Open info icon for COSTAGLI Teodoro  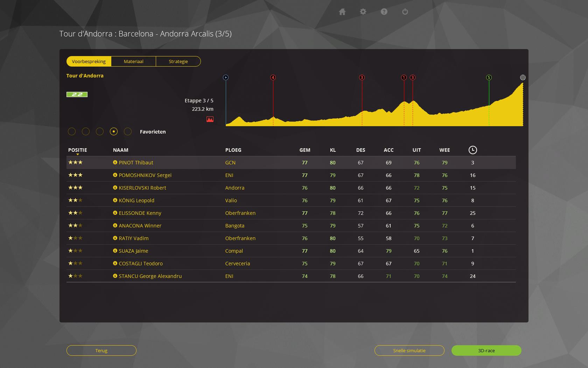click(115, 263)
